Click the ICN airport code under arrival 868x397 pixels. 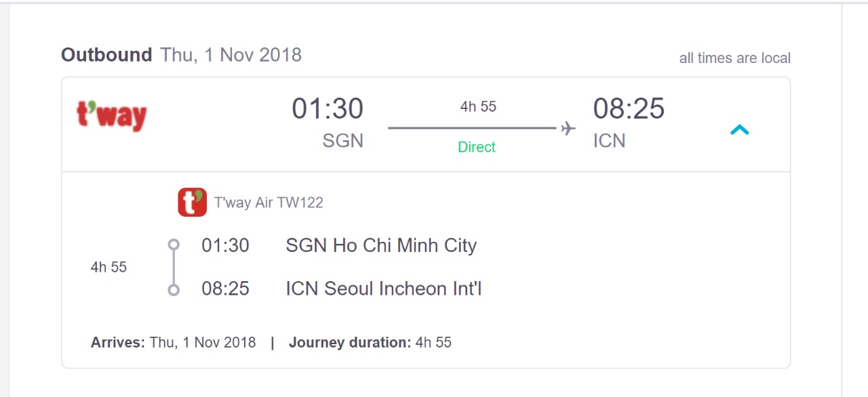pos(609,141)
